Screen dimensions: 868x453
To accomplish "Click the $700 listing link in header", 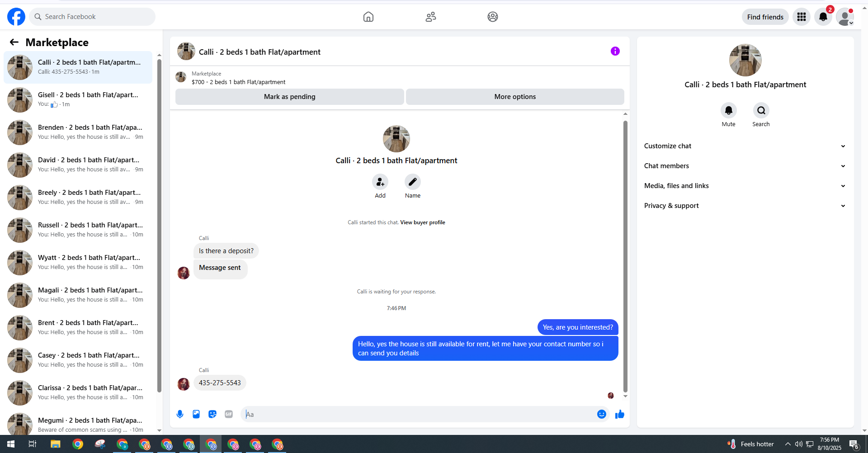I will tap(238, 82).
